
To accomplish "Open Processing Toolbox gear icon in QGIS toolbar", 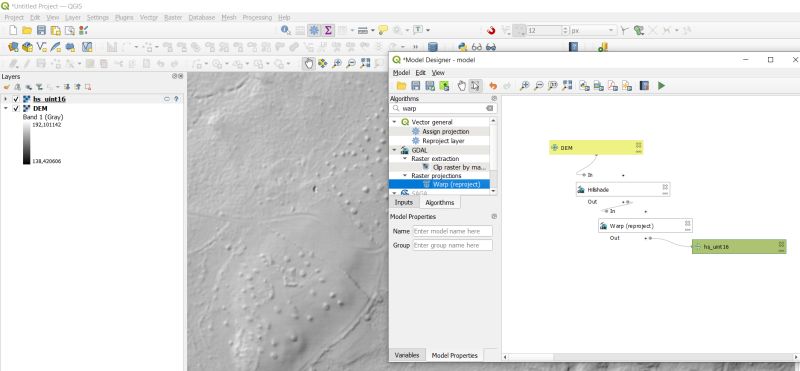I will (314, 31).
